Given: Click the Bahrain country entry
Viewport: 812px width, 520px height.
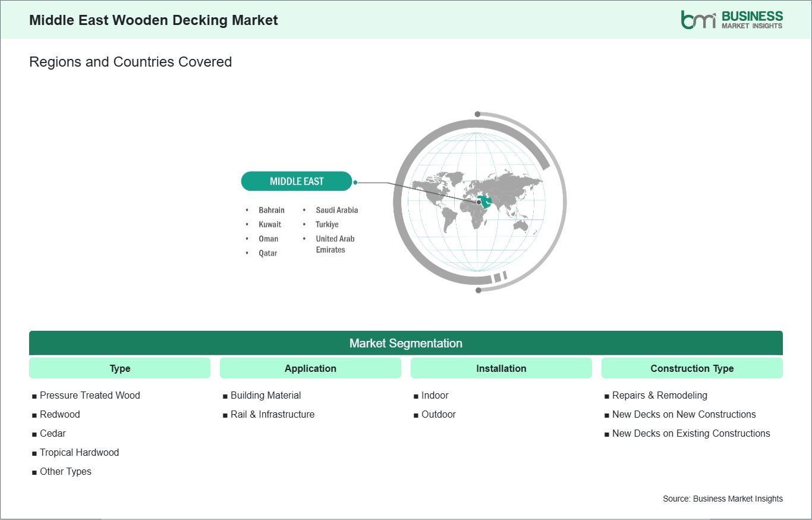Looking at the screenshot, I should pyautogui.click(x=272, y=210).
